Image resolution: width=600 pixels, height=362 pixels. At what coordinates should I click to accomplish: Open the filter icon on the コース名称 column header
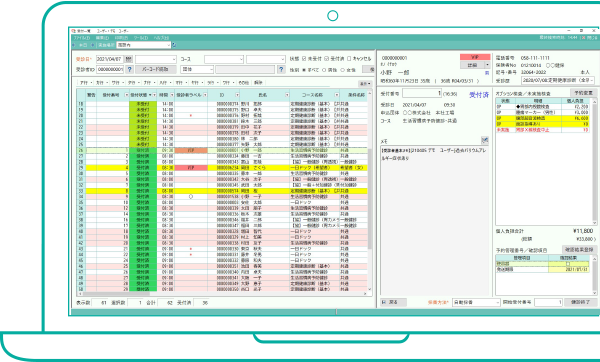pyautogui.click(x=337, y=95)
